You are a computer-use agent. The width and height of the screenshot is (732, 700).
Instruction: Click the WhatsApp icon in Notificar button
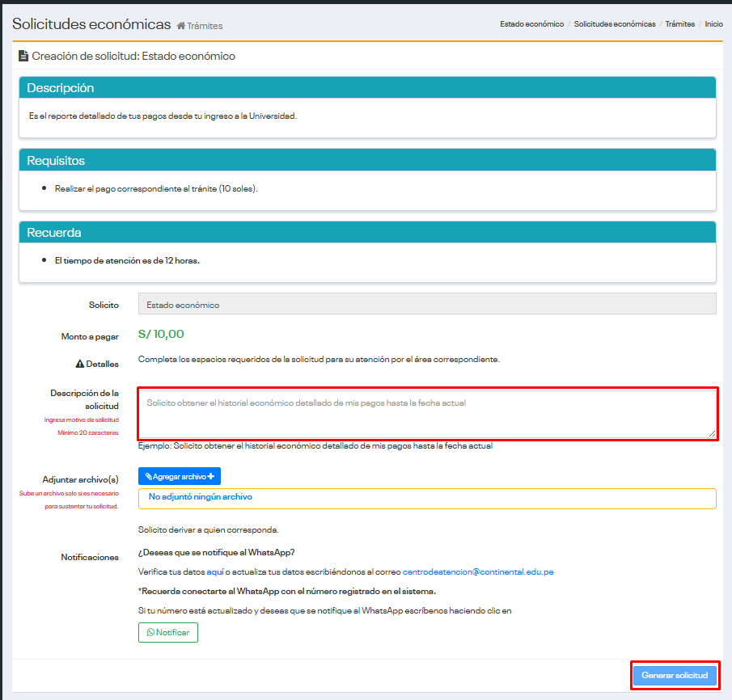coord(150,633)
